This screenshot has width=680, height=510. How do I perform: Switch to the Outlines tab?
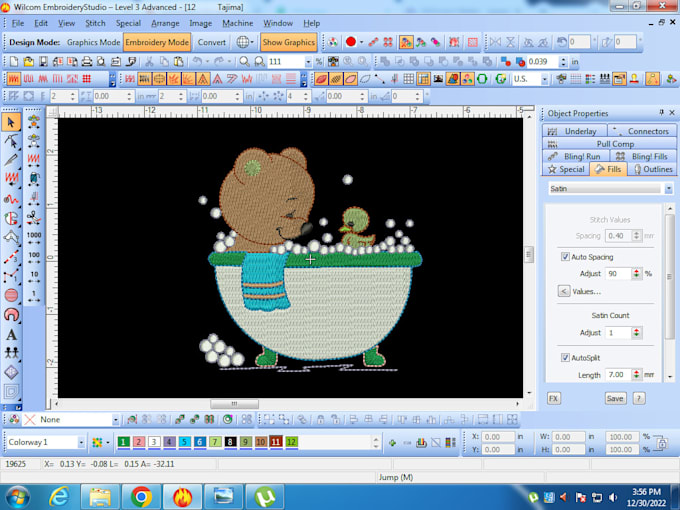tap(650, 169)
